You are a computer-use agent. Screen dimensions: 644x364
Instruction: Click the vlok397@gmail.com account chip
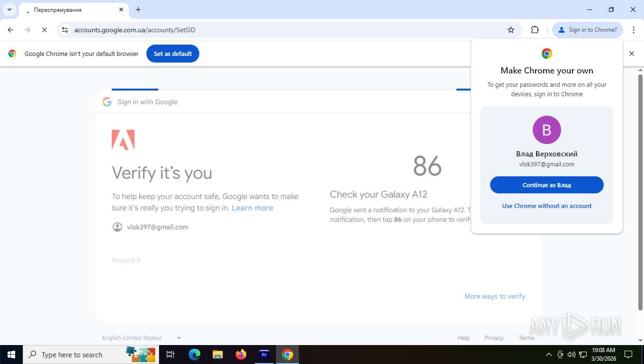pyautogui.click(x=151, y=227)
